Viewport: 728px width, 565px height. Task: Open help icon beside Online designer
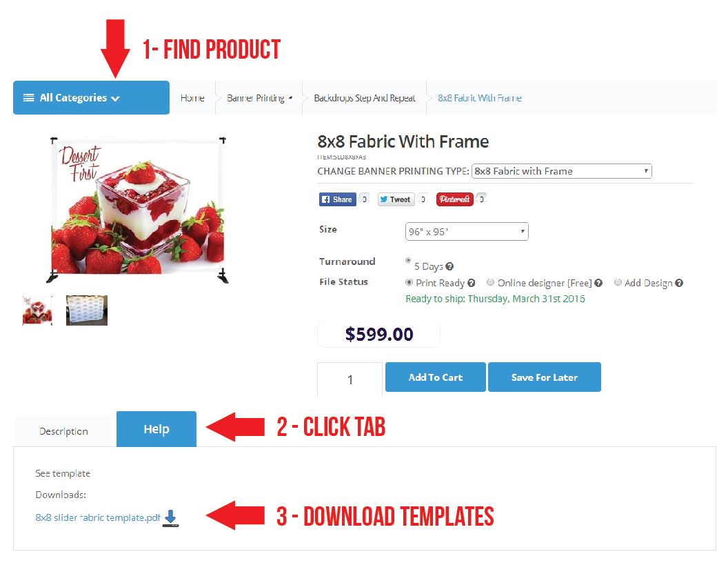pyautogui.click(x=598, y=283)
